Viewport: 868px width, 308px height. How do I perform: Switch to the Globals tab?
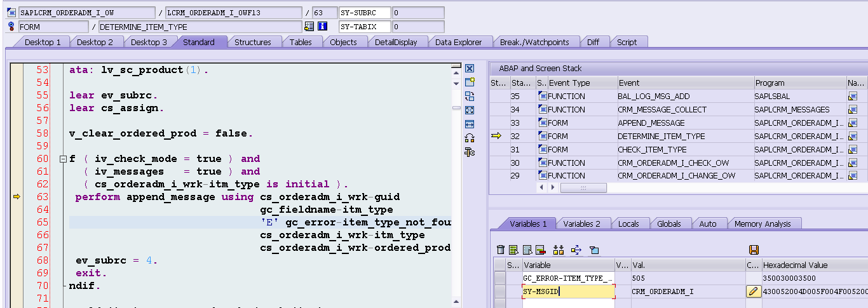pyautogui.click(x=668, y=224)
